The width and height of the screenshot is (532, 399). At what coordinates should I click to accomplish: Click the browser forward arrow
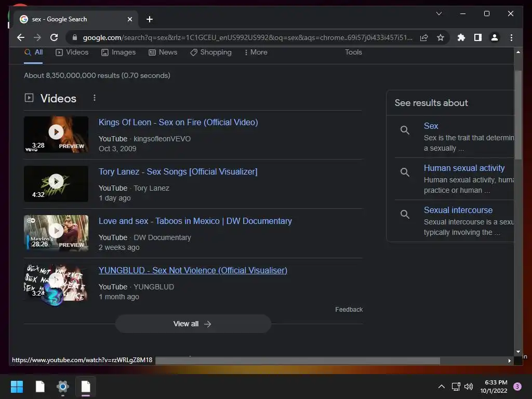click(x=37, y=37)
